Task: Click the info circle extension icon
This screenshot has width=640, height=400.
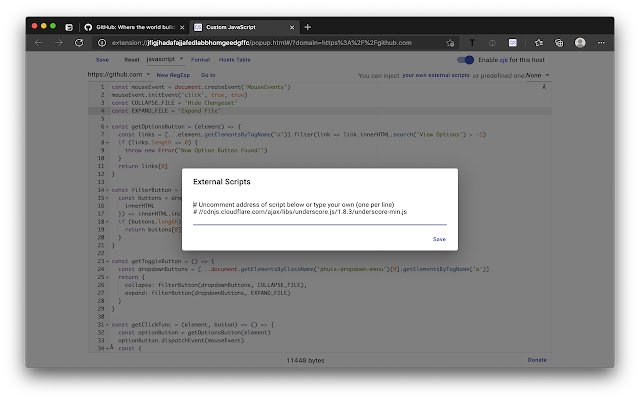Action: tap(492, 43)
